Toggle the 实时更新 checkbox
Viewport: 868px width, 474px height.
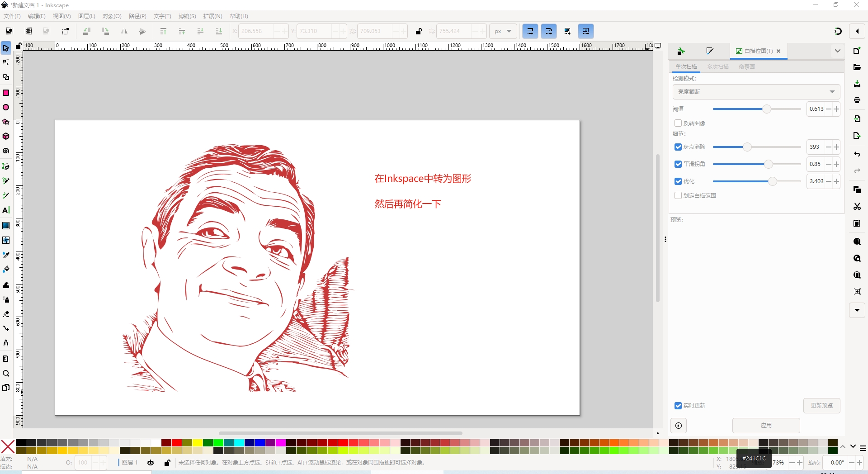(x=678, y=406)
